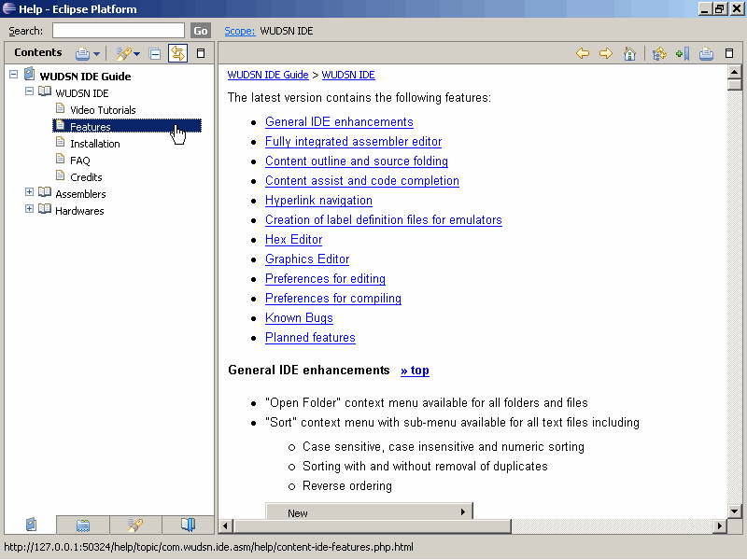Open Hyperlink navigation link
This screenshot has width=747, height=560.
(x=318, y=200)
